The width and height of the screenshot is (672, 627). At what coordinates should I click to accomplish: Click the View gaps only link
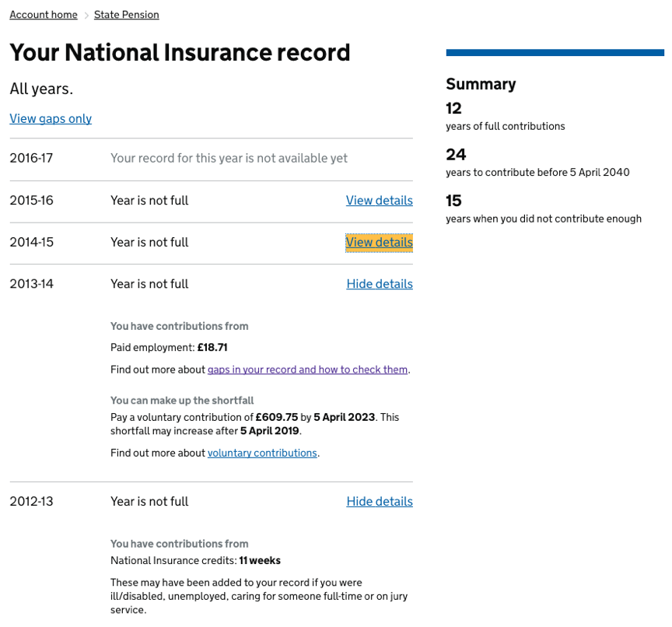coord(51,119)
